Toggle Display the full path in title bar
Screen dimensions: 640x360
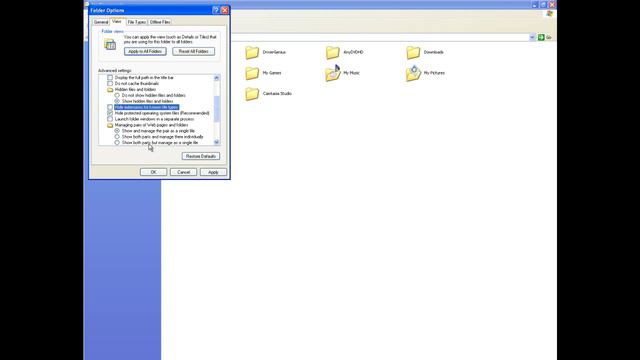tap(110, 78)
